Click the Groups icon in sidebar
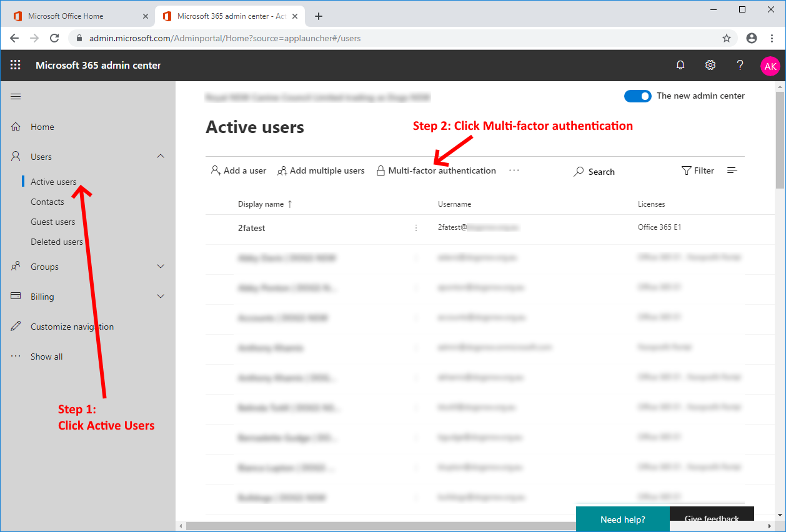 (x=16, y=267)
